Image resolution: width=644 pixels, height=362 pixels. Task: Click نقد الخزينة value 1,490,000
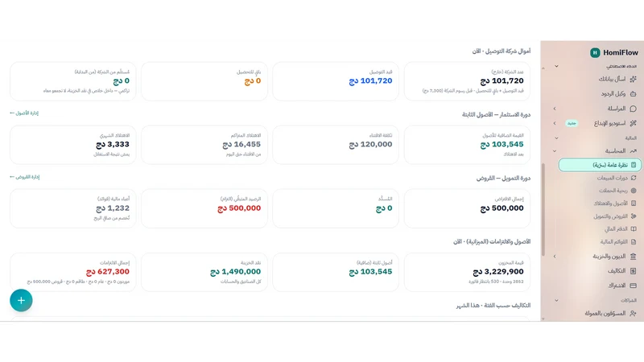(x=235, y=272)
